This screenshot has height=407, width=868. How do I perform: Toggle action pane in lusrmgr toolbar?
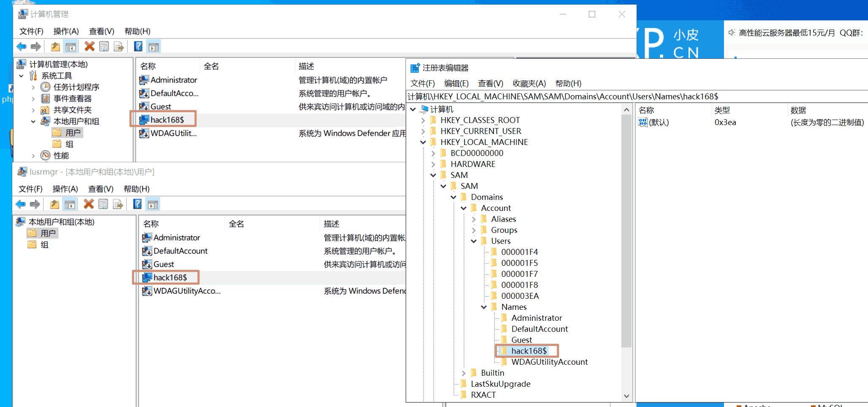153,205
